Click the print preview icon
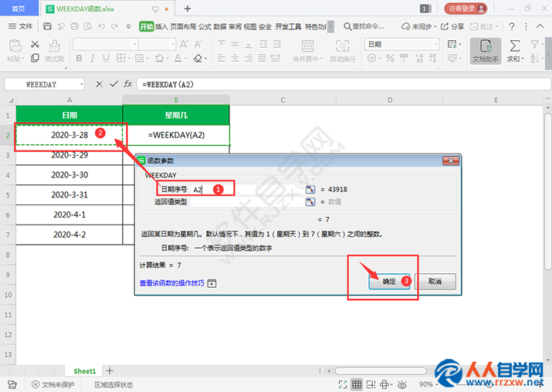 [88, 26]
